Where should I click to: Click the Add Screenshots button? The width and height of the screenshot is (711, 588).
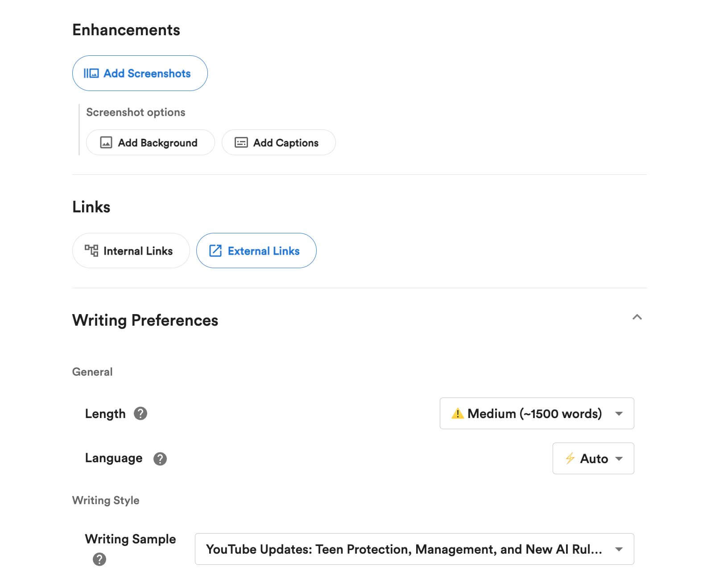pyautogui.click(x=140, y=73)
